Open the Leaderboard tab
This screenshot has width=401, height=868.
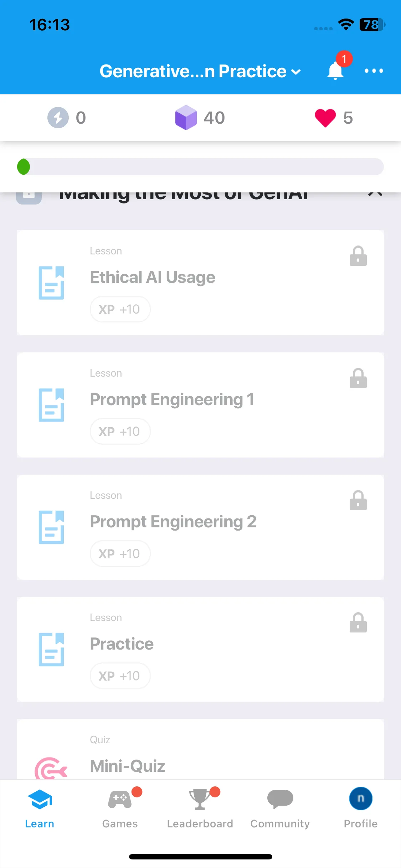tap(200, 808)
